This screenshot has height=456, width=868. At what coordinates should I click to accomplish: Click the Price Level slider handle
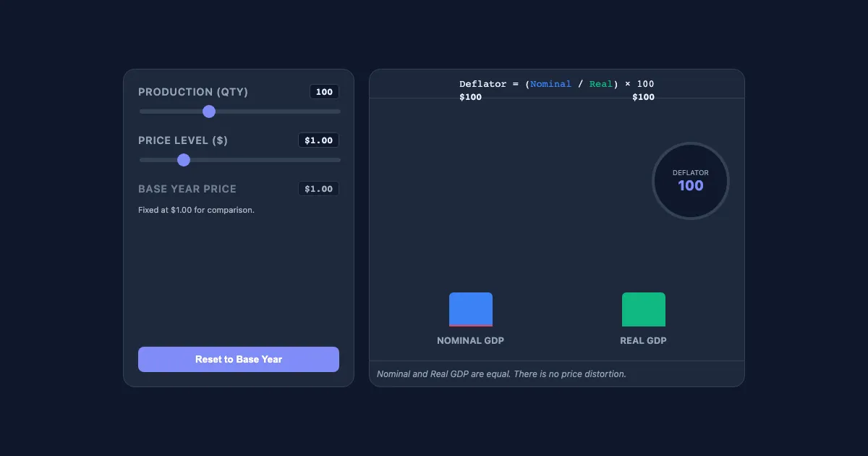pos(184,160)
